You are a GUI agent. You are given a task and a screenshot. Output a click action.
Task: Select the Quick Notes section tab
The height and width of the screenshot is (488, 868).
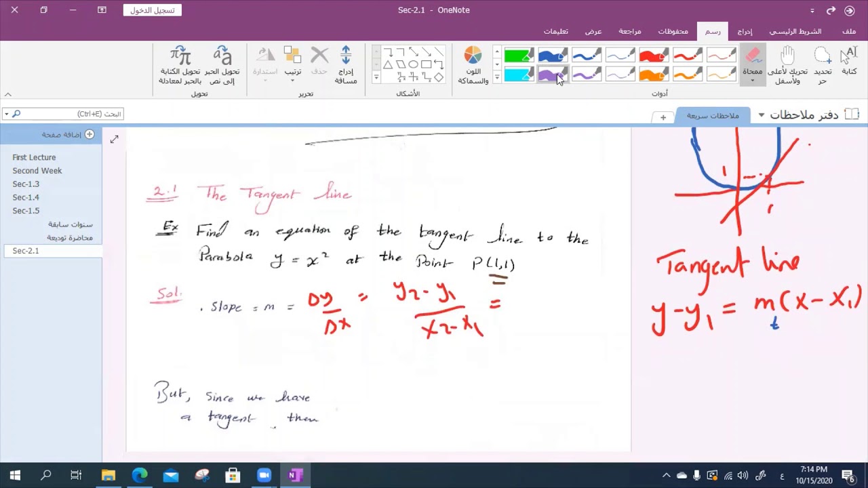713,116
